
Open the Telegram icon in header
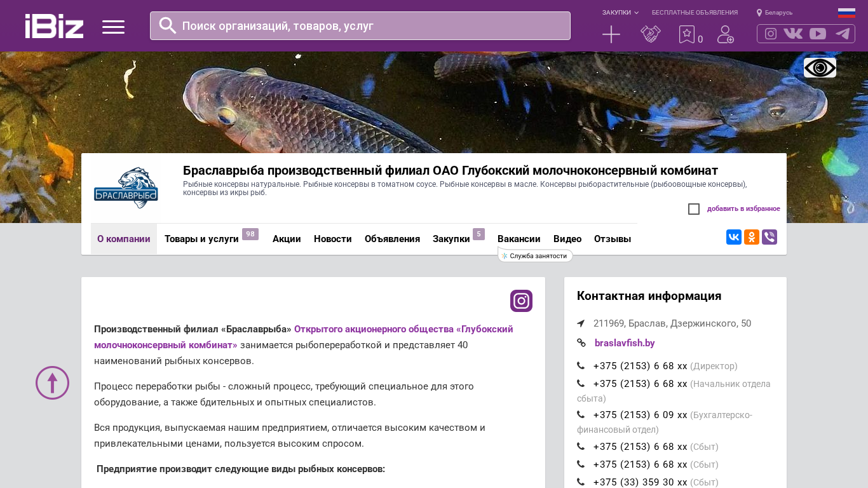pos(843,34)
